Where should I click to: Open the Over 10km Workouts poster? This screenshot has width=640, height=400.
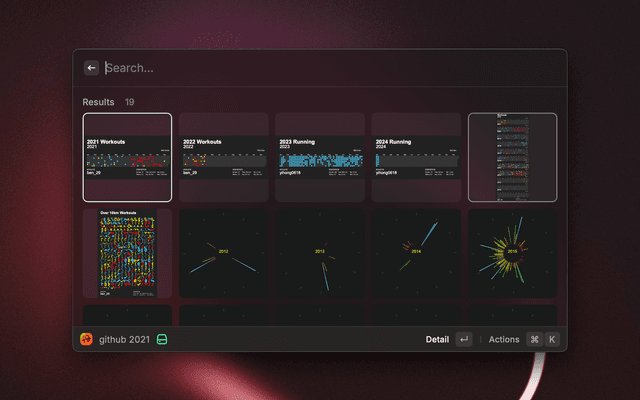[x=127, y=253]
